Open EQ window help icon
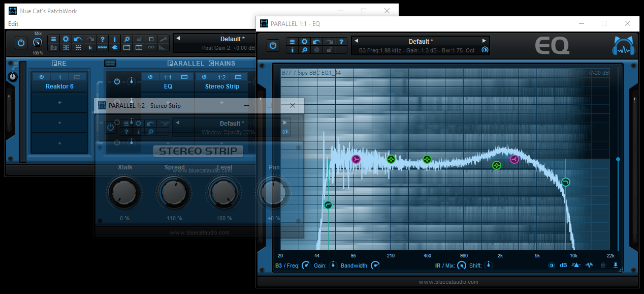The width and height of the screenshot is (644, 294). (341, 42)
